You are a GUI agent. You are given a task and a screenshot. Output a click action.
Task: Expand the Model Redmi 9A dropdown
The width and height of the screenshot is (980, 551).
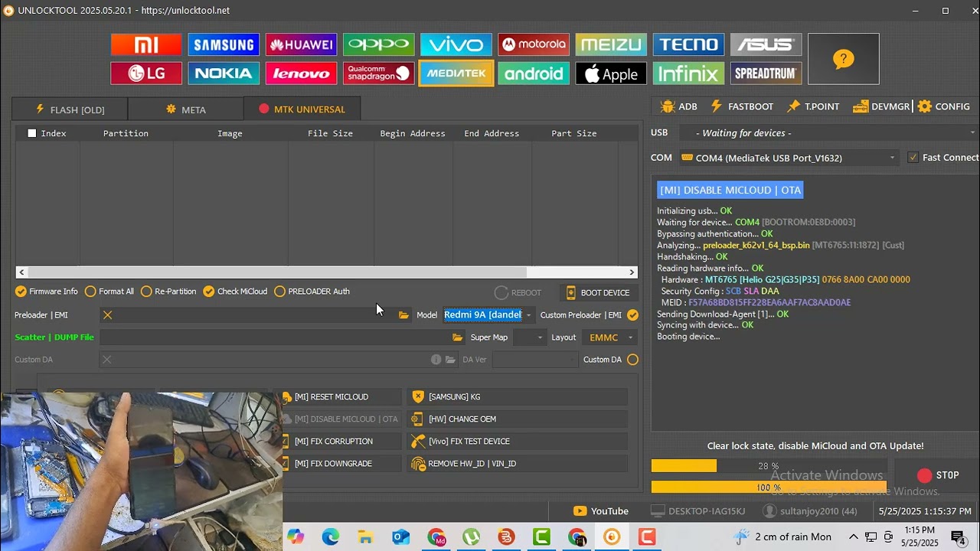[528, 315]
